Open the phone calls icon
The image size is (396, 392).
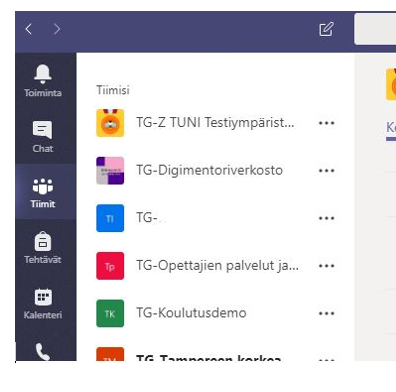coord(43,352)
